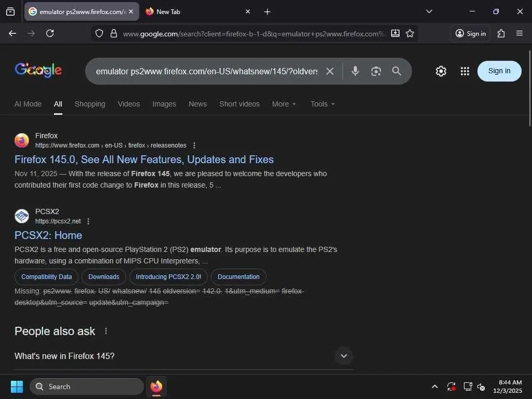Bookmark this page with star icon

tap(410, 33)
